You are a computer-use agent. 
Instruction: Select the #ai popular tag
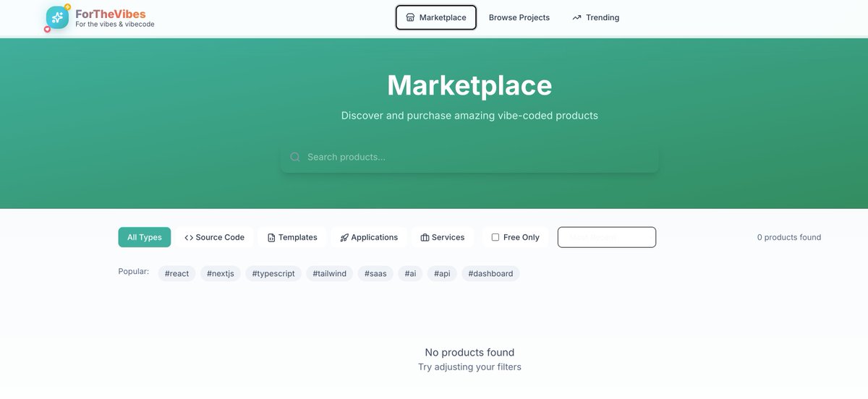410,273
